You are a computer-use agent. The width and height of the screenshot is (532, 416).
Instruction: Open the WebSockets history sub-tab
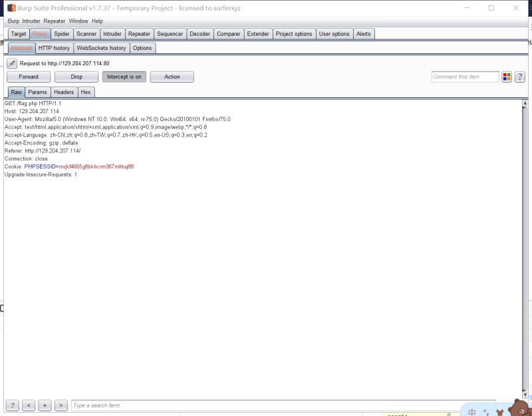point(102,48)
